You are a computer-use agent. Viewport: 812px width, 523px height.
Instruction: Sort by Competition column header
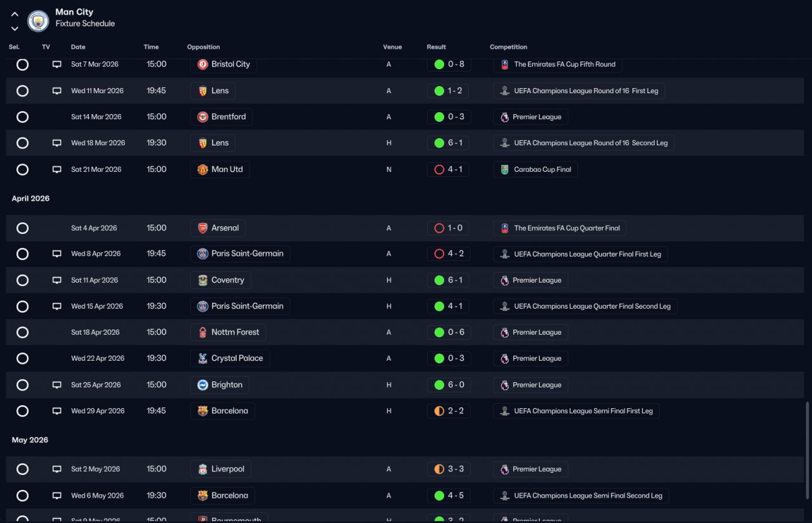pos(509,48)
